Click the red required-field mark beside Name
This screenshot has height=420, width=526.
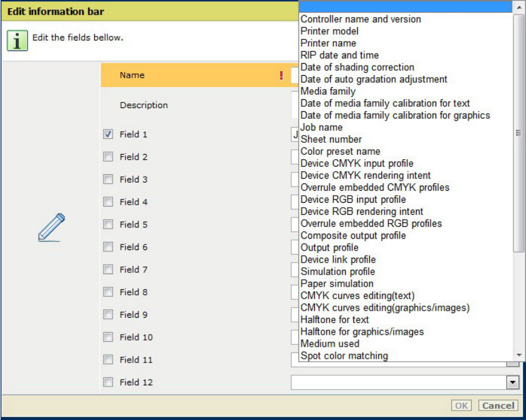pyautogui.click(x=281, y=75)
